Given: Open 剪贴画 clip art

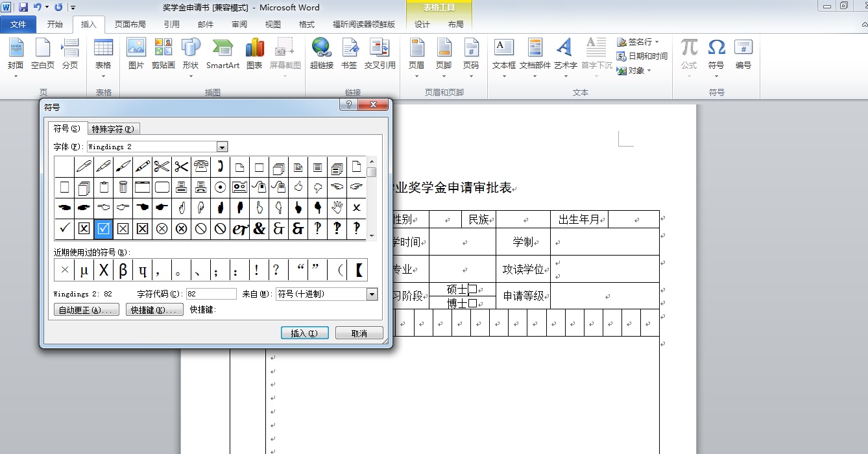Looking at the screenshot, I should 163,54.
